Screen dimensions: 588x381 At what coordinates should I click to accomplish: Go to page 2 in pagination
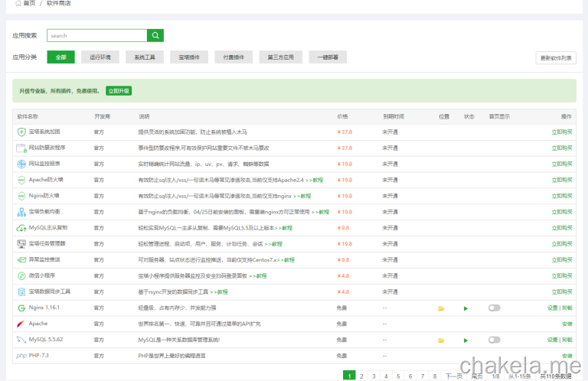click(x=361, y=376)
